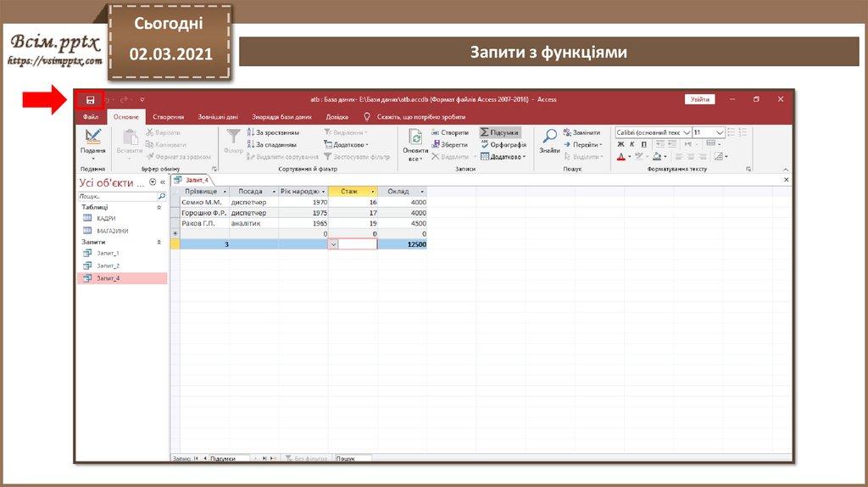
Task: Click the Оновити все refresh icon
Action: [415, 137]
